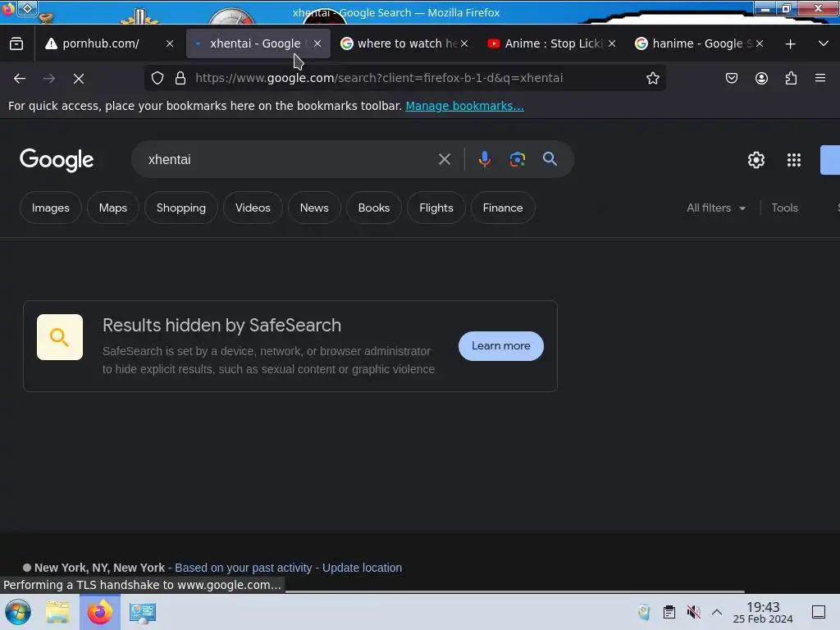Select the Books filter
Image resolution: width=840 pixels, height=630 pixels.
click(374, 208)
